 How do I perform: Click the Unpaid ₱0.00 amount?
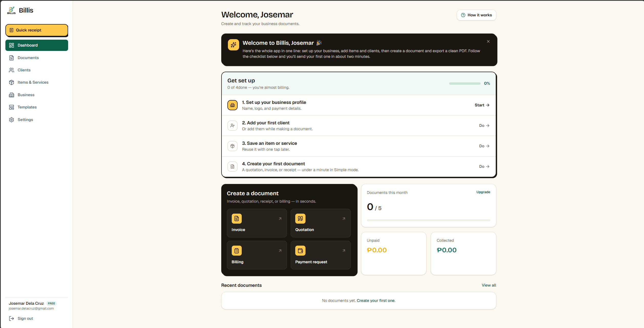pyautogui.click(x=377, y=250)
